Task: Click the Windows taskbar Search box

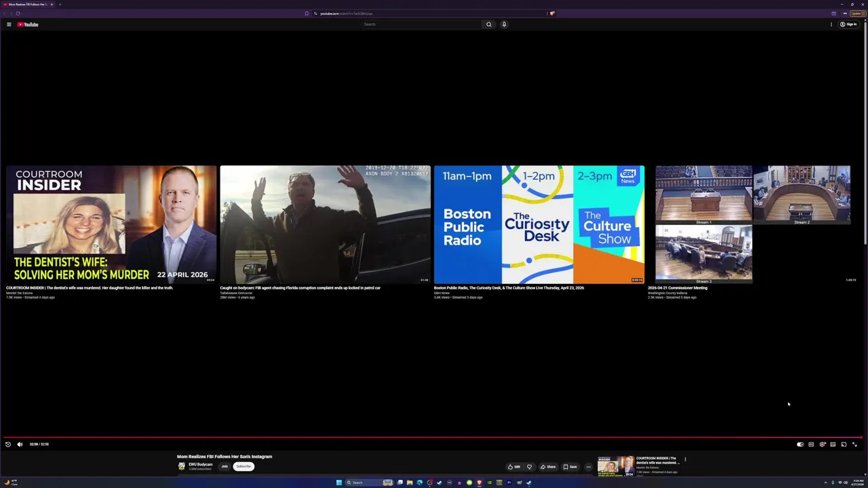Action: (370, 483)
